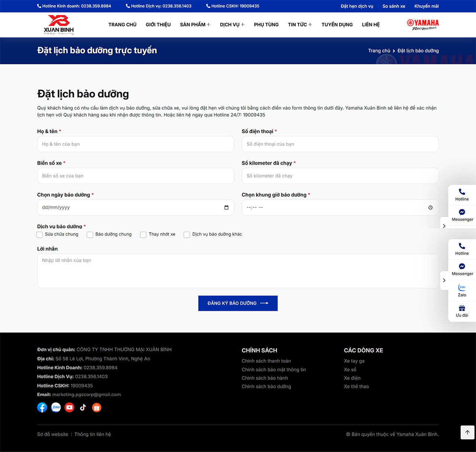Click the scroll-to-top arrow button

[467, 432]
